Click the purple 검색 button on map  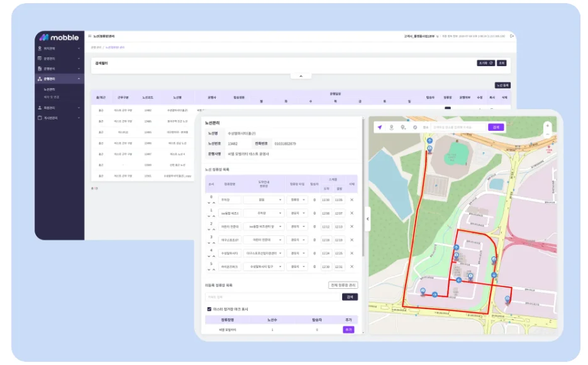point(496,127)
